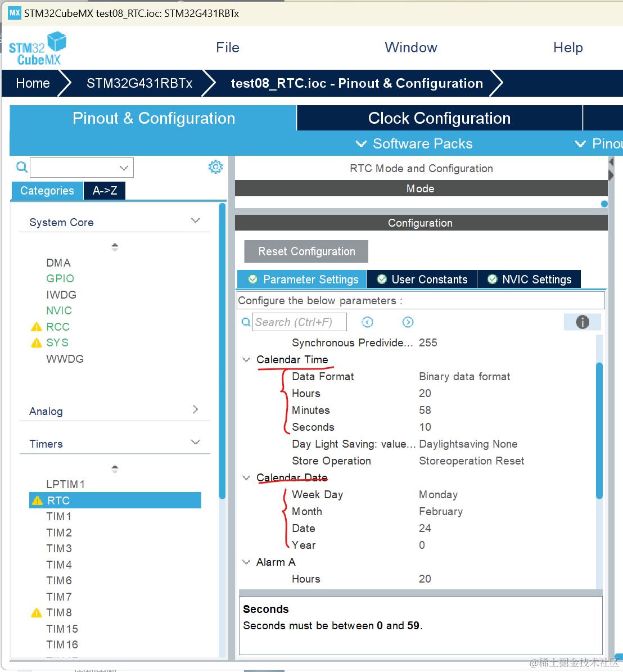Click the sort arrows under System Core

point(114,247)
